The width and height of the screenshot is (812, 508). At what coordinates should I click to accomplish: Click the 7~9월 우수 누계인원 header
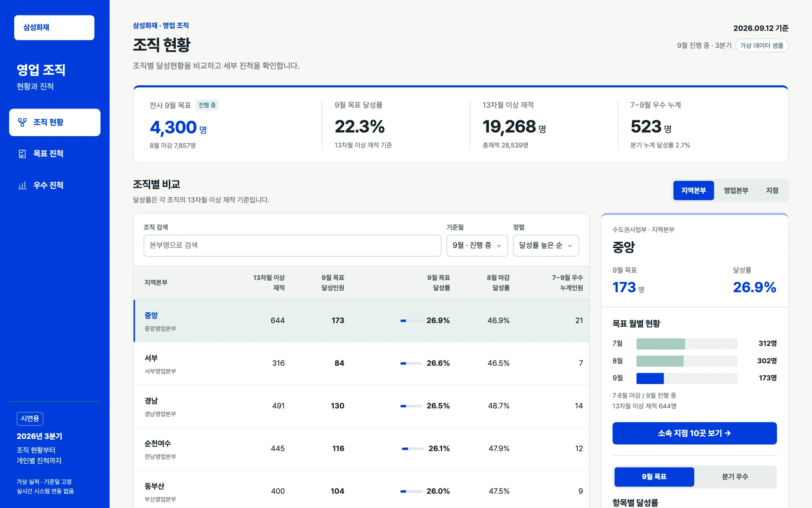click(567, 282)
